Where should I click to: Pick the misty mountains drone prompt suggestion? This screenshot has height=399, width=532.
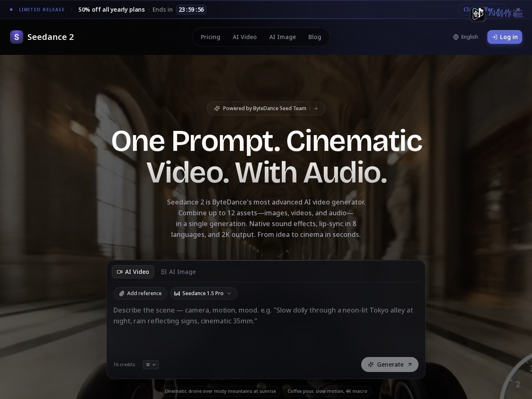tap(220, 391)
